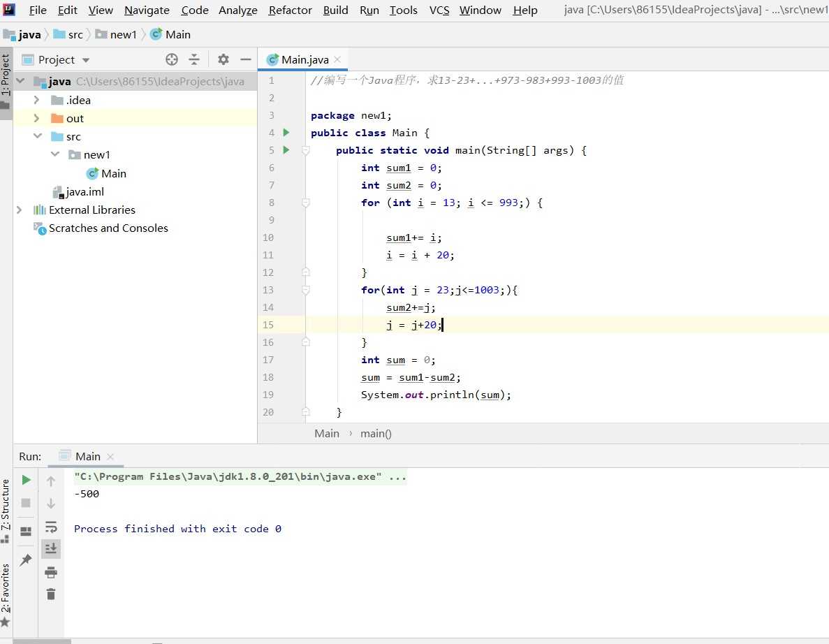Place cursor on package new1 line
Image resolution: width=829 pixels, height=644 pixels.
(351, 115)
